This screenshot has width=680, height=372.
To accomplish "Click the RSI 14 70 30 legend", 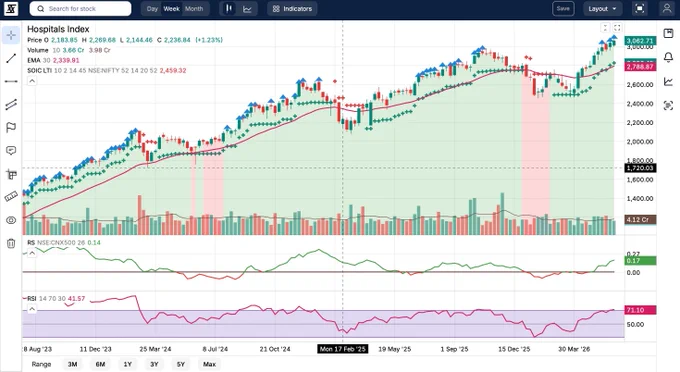I will (x=56, y=299).
